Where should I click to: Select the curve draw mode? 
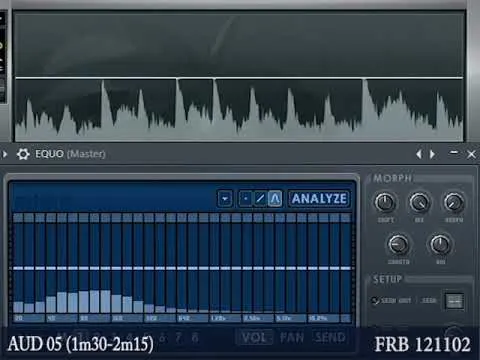(x=275, y=199)
